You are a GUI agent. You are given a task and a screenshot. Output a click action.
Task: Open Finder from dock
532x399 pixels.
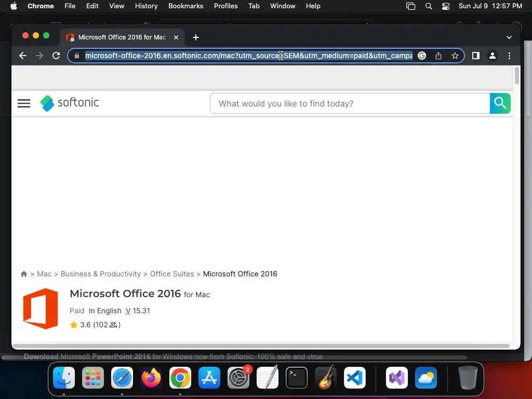pyautogui.click(x=64, y=378)
